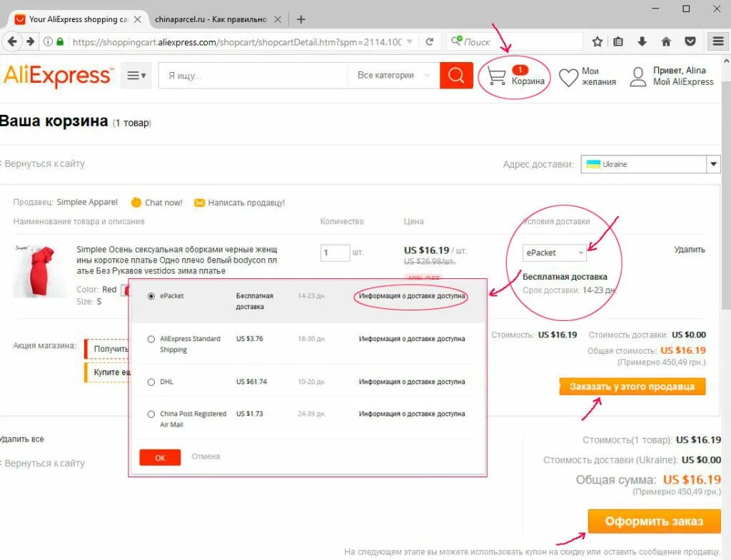This screenshot has width=731, height=560.
Task: Open the AliExpress categories list icon
Action: click(x=136, y=75)
